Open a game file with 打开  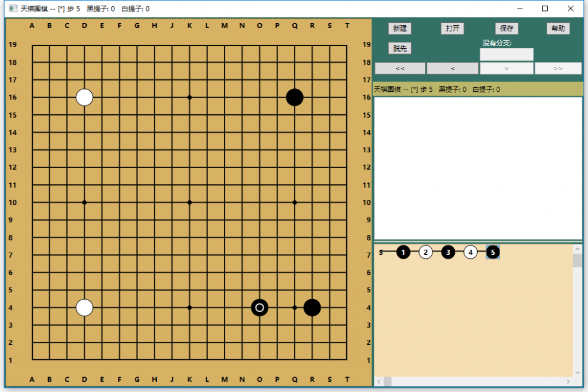pos(452,29)
